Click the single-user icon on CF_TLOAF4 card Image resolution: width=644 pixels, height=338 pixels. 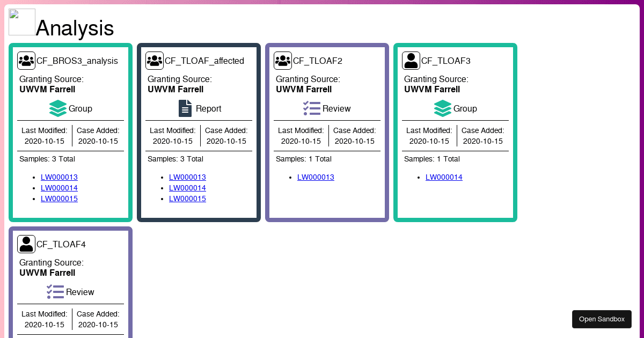26,244
